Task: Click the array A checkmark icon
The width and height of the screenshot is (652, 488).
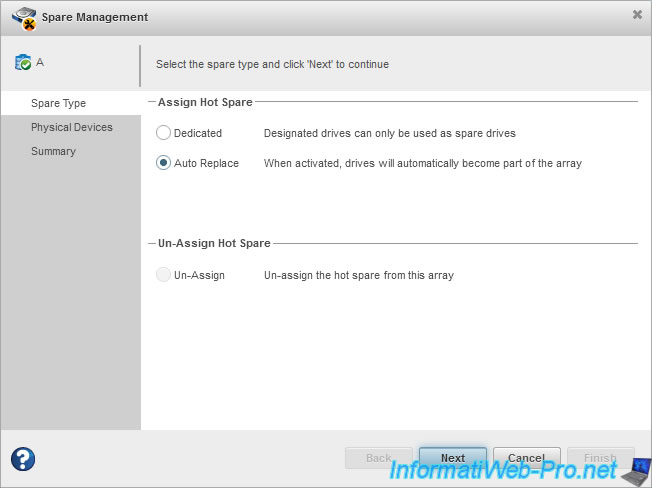Action: (x=23, y=63)
